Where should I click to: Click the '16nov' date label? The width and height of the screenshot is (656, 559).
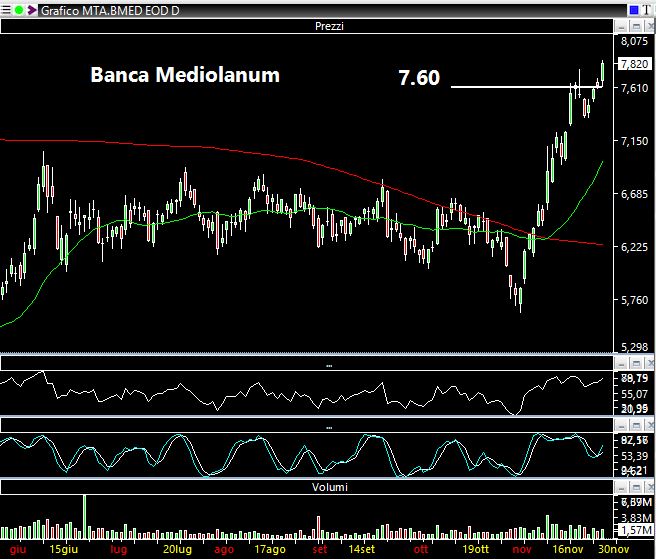click(568, 549)
